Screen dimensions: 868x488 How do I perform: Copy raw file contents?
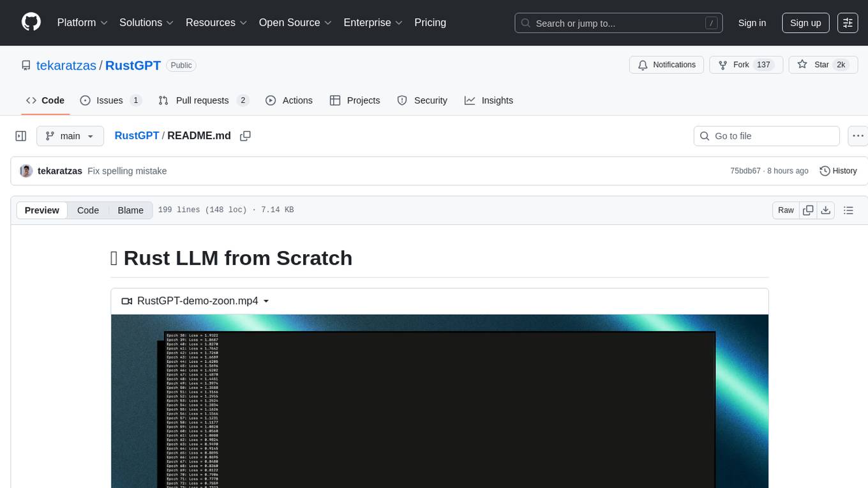(x=808, y=210)
